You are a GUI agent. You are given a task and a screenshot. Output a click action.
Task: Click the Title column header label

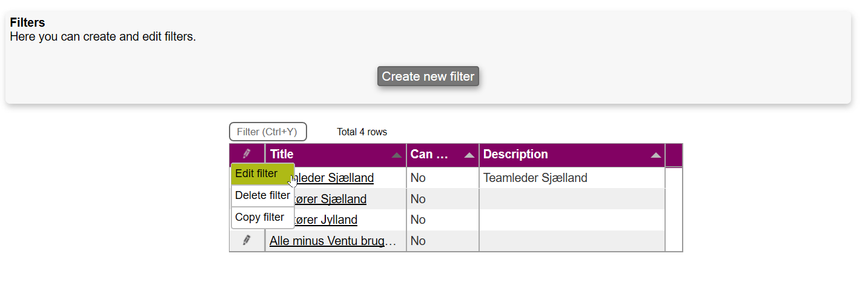pyautogui.click(x=282, y=154)
